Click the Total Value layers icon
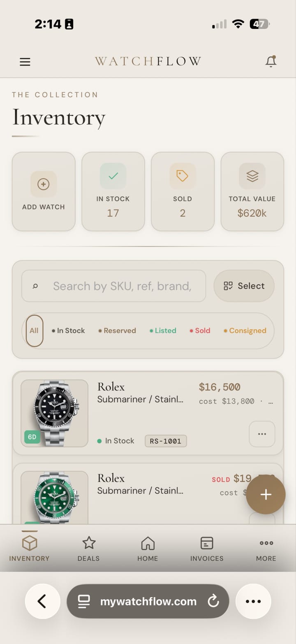Screen dimensions: 296x644 click(x=252, y=176)
